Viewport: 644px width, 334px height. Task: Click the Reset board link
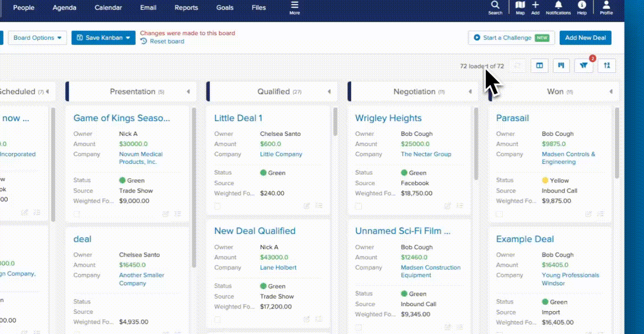166,41
